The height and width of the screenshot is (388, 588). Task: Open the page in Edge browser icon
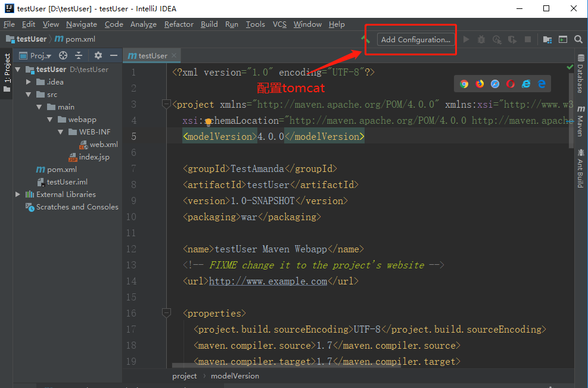pos(542,84)
